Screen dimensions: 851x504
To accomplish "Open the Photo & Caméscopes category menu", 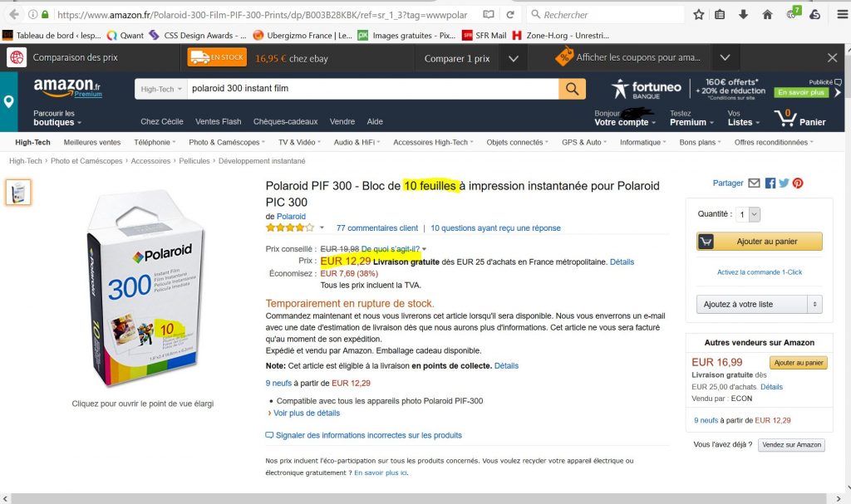I will pyautogui.click(x=227, y=142).
